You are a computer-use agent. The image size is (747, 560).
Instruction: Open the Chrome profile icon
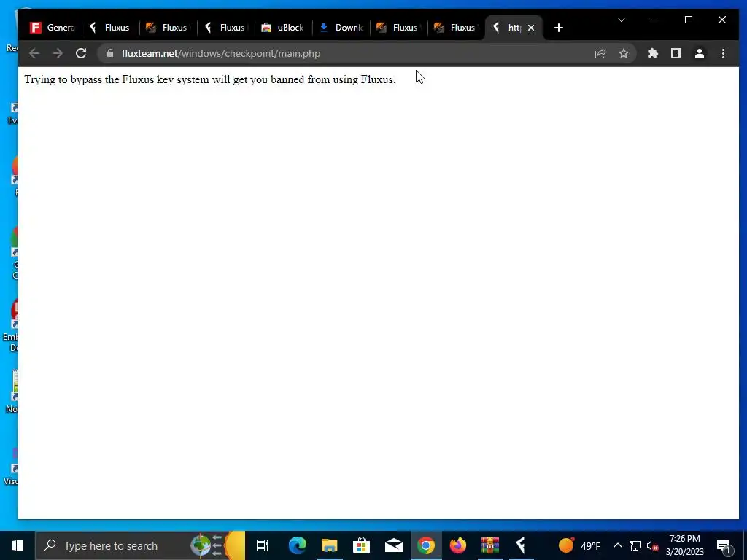(x=700, y=53)
